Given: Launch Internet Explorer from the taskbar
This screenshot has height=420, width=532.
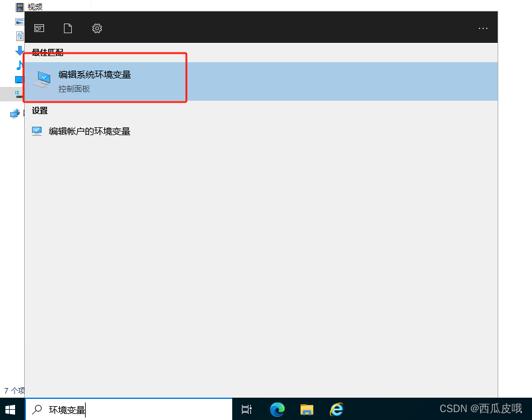Looking at the screenshot, I should coord(337,409).
